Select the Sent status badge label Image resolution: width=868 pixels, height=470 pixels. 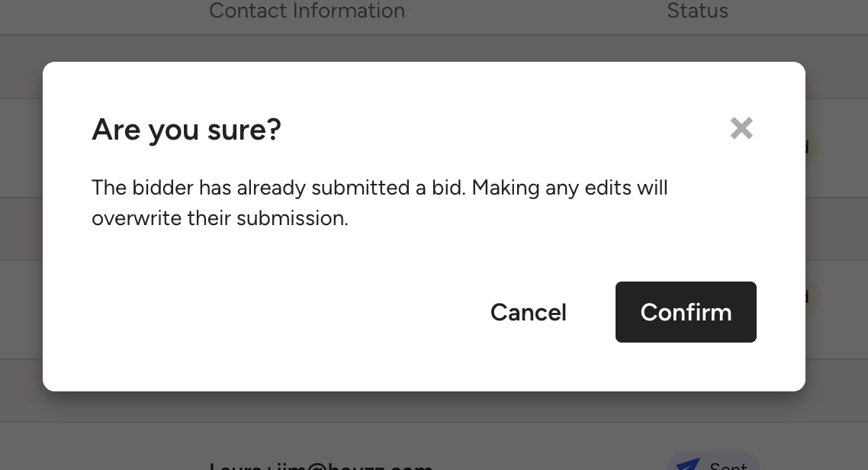point(728,466)
